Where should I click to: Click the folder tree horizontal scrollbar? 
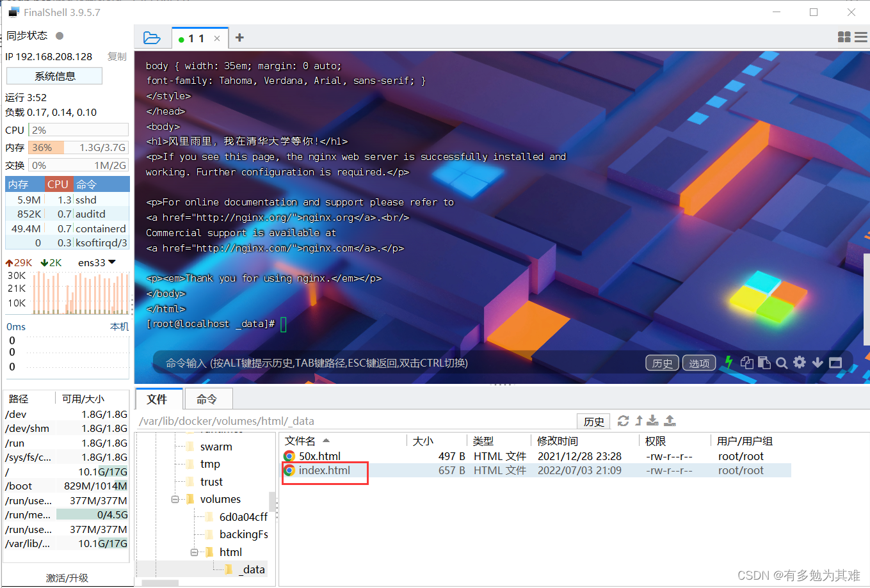pyautogui.click(x=159, y=583)
